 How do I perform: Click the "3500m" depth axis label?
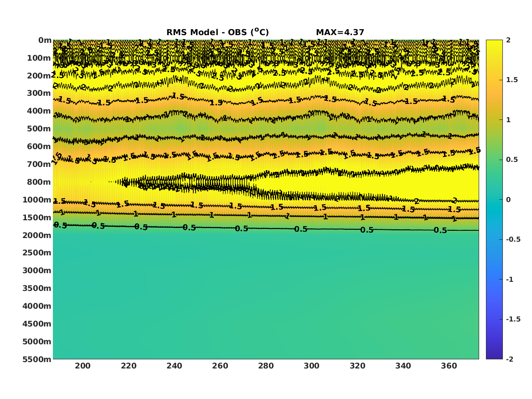pyautogui.click(x=37, y=288)
